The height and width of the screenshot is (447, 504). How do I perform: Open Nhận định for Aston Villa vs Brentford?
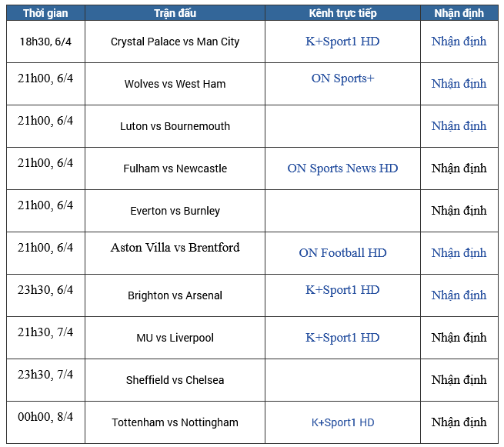coord(459,253)
